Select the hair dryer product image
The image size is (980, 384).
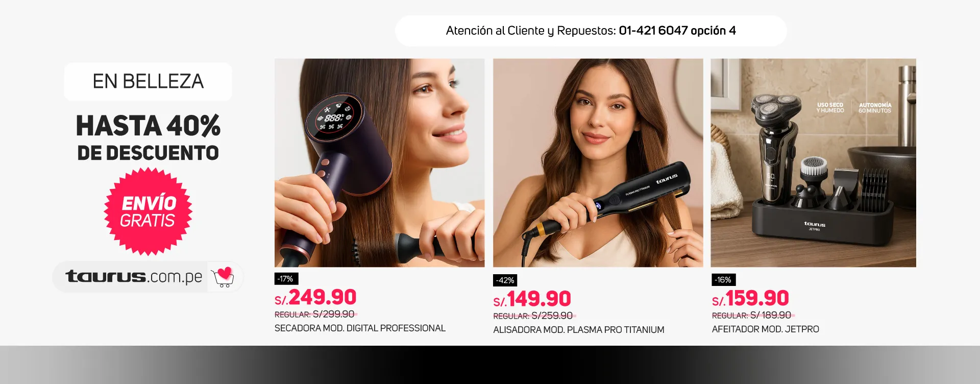[379, 163]
